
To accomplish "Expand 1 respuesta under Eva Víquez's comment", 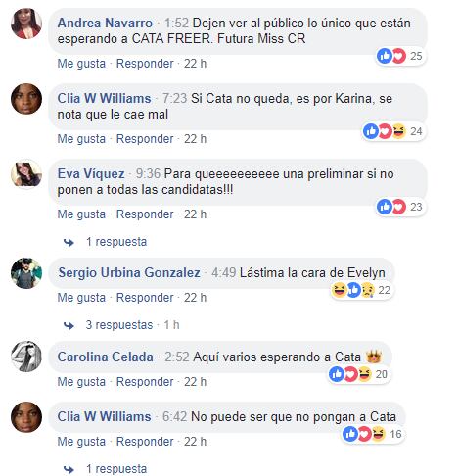I will (116, 242).
